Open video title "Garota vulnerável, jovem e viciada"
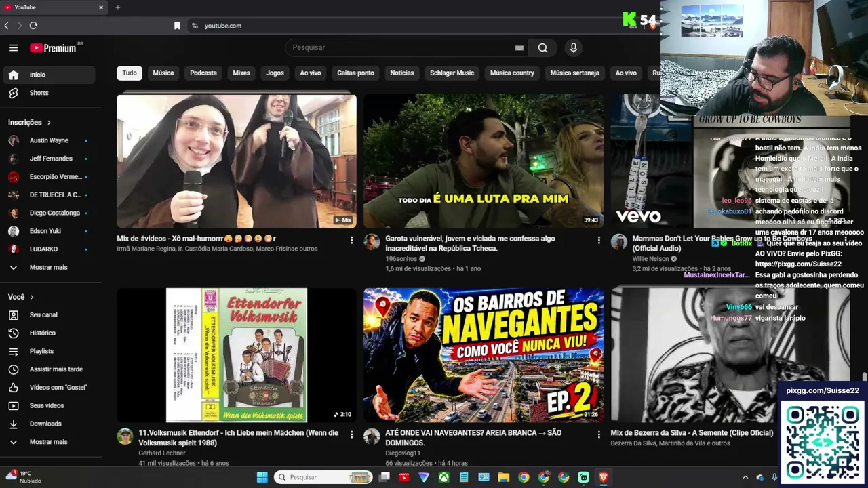 (471, 243)
